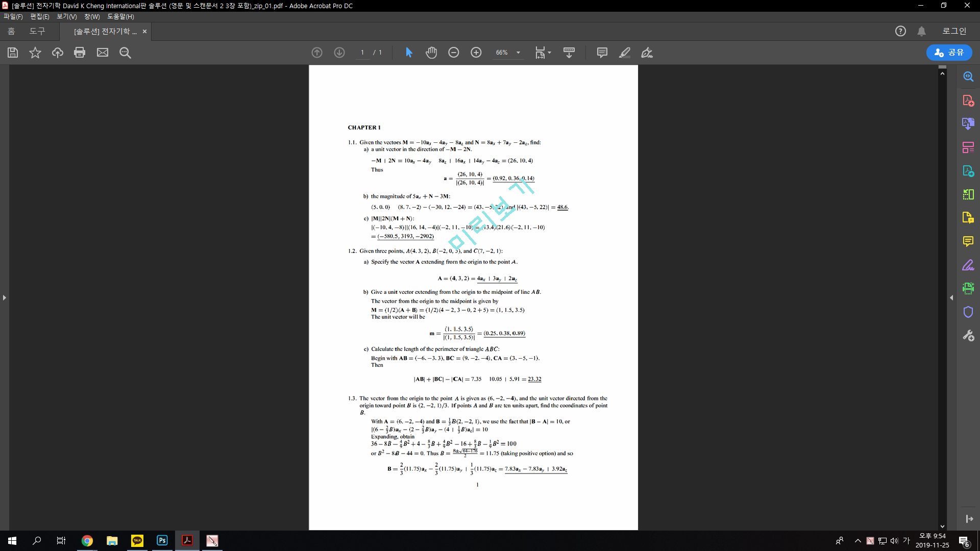Click the page number input field
Viewport: 980px width, 551px height.
point(362,53)
